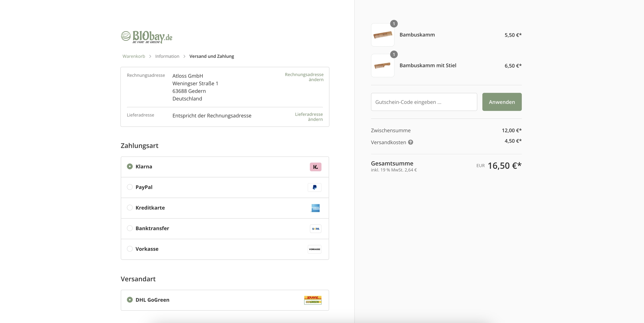Image resolution: width=644 pixels, height=323 pixels.
Task: Open the Bambuskamm mit Stiel thumbnail
Action: pos(382,66)
